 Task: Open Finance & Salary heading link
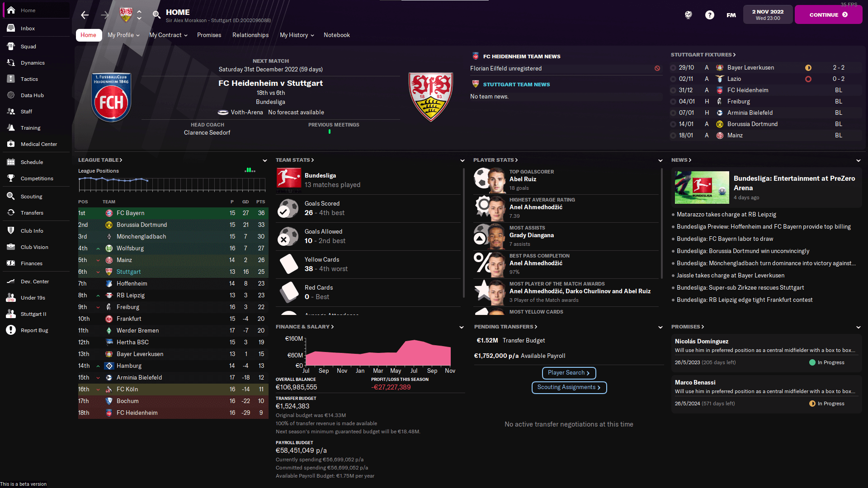click(305, 327)
